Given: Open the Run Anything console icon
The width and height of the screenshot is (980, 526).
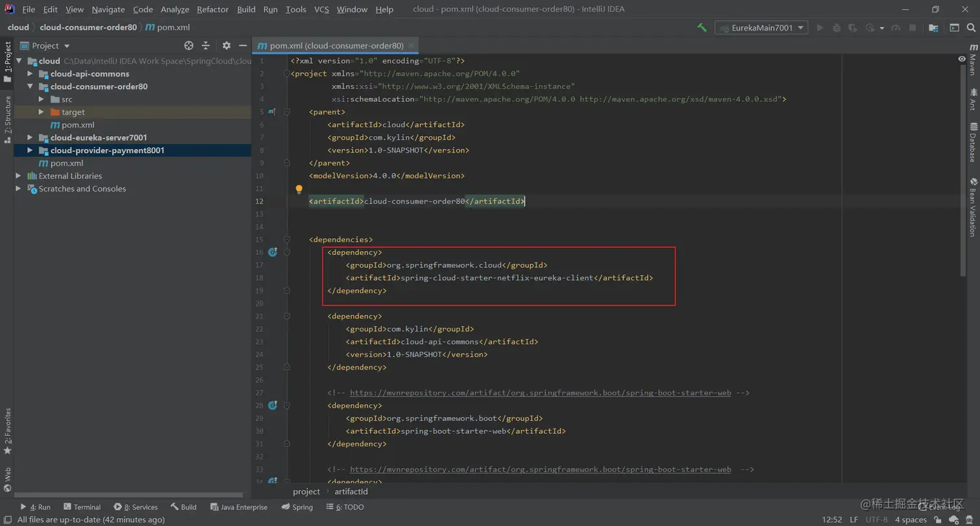Looking at the screenshot, I should pyautogui.click(x=954, y=28).
